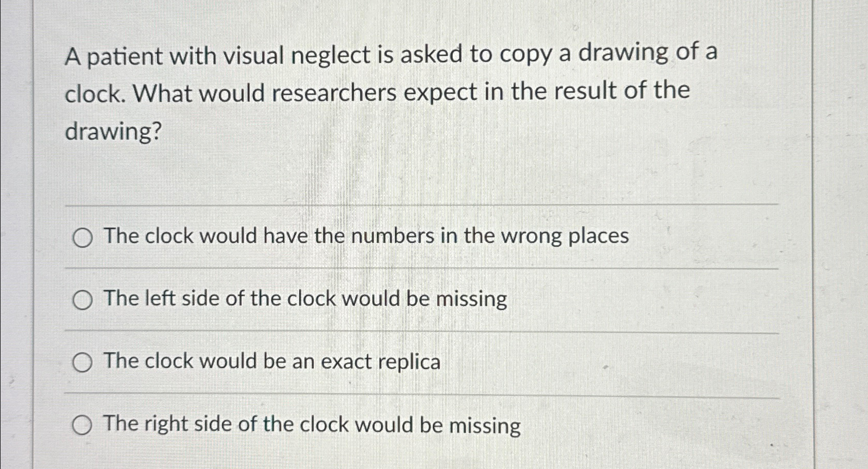The image size is (868, 469).
Task: Click the second answer option text
Action: (305, 299)
